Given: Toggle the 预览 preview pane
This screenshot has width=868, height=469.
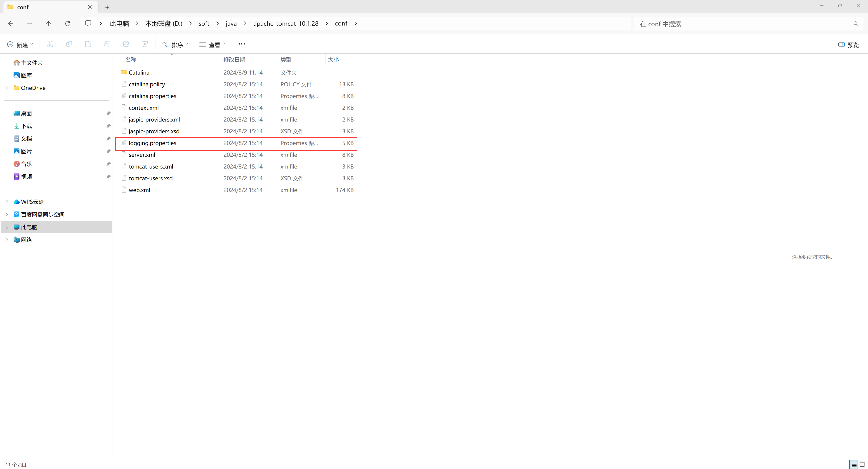Looking at the screenshot, I should coord(849,45).
